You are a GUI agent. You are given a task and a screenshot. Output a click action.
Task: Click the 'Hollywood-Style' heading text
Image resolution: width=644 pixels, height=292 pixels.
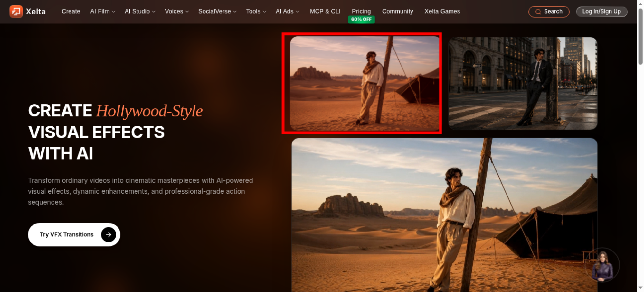pos(149,111)
